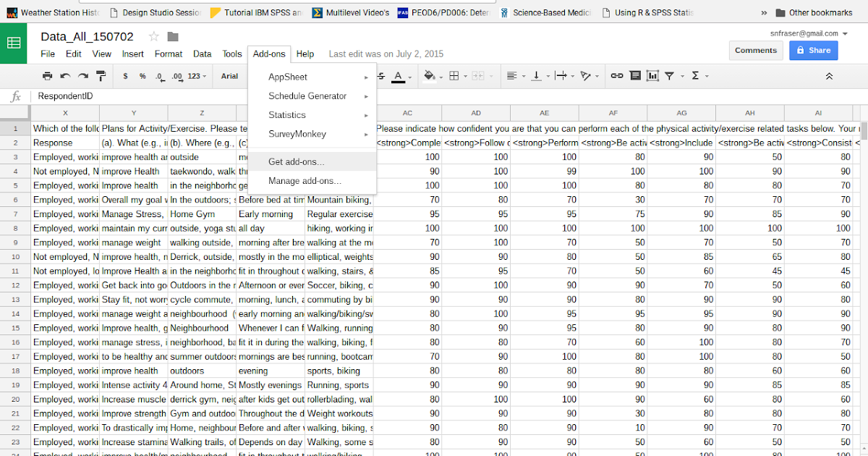
Task: Toggle text wrapping
Action: coord(561,75)
